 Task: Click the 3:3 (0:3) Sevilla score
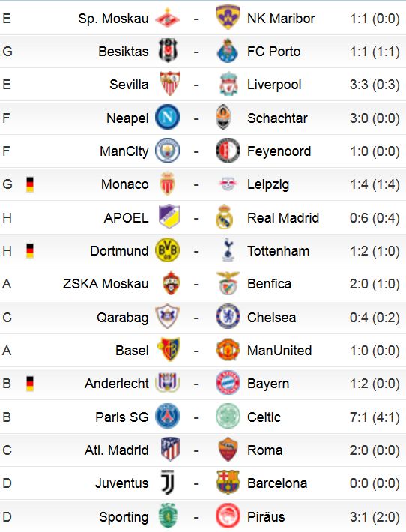click(375, 85)
